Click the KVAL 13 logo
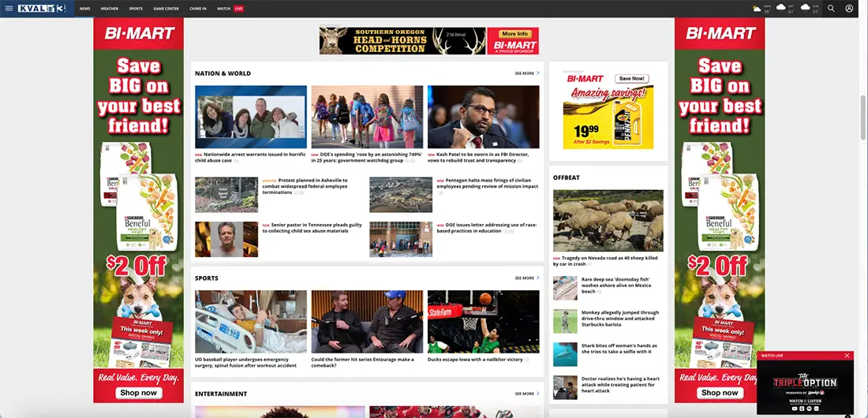Image resolution: width=868 pixels, height=418 pixels. point(42,9)
